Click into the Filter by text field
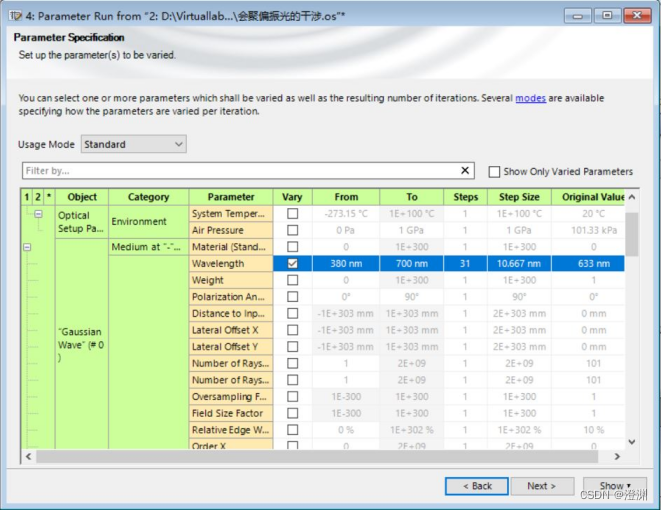This screenshot has height=510, width=662. [240, 171]
